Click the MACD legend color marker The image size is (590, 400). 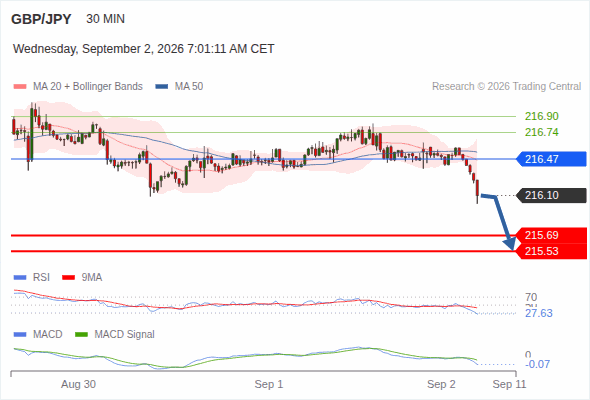pos(20,335)
